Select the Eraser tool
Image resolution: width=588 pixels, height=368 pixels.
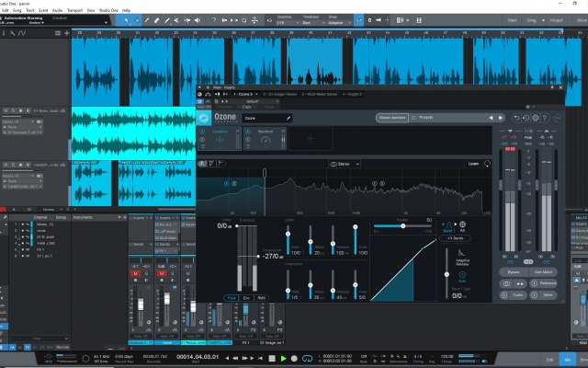[x=157, y=20]
